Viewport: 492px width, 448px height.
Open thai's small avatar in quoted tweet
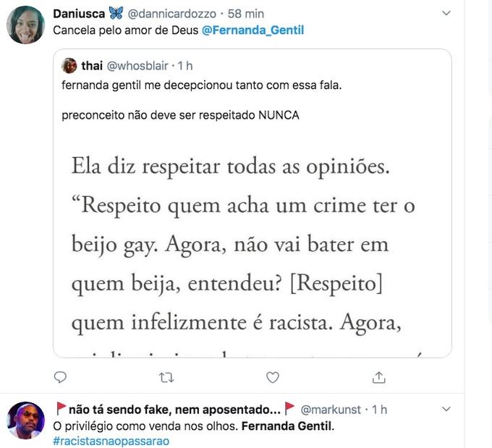[69, 66]
